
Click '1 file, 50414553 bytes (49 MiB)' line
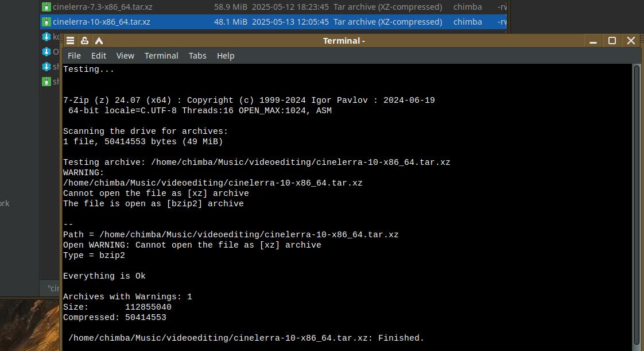click(x=143, y=141)
